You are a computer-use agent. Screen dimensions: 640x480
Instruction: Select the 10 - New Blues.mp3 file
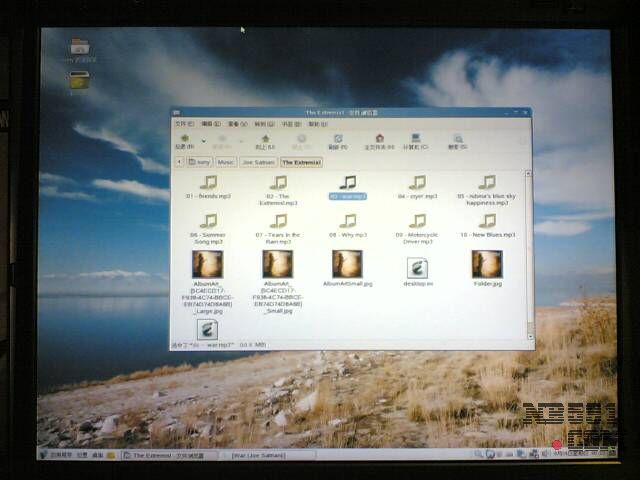pyautogui.click(x=487, y=222)
